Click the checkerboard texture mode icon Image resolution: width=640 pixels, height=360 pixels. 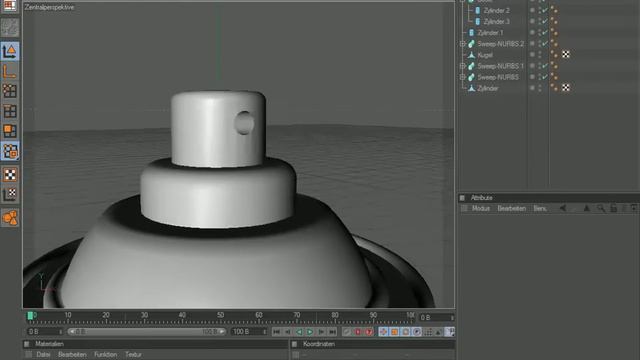(x=10, y=175)
